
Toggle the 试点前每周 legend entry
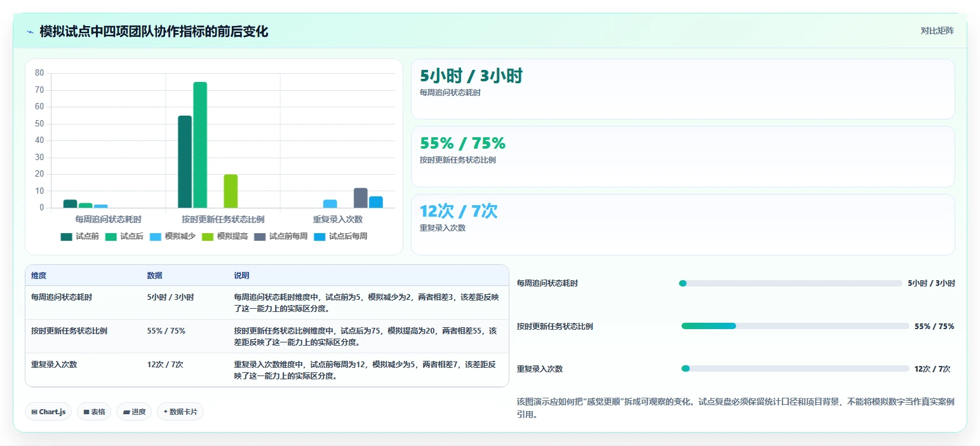(x=281, y=236)
